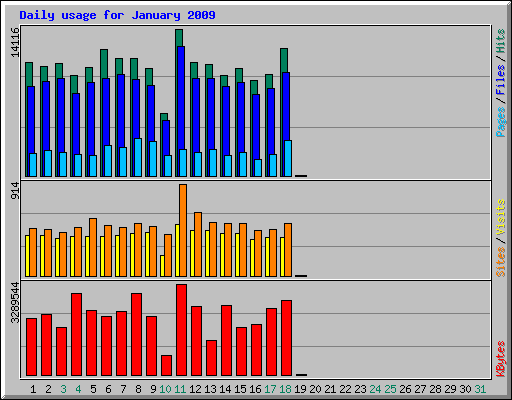
Task: Click green day number 4 on the axis
Action: point(78,389)
